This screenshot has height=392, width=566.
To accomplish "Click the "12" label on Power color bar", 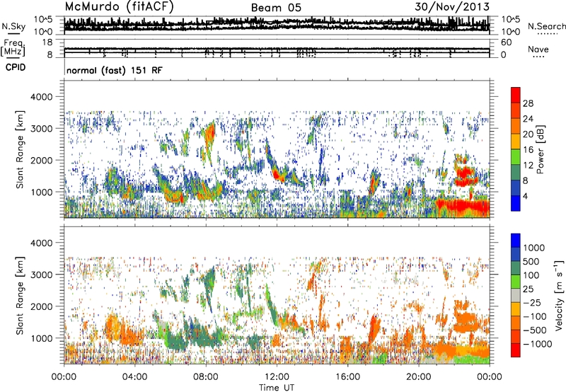I will pyautogui.click(x=528, y=166).
